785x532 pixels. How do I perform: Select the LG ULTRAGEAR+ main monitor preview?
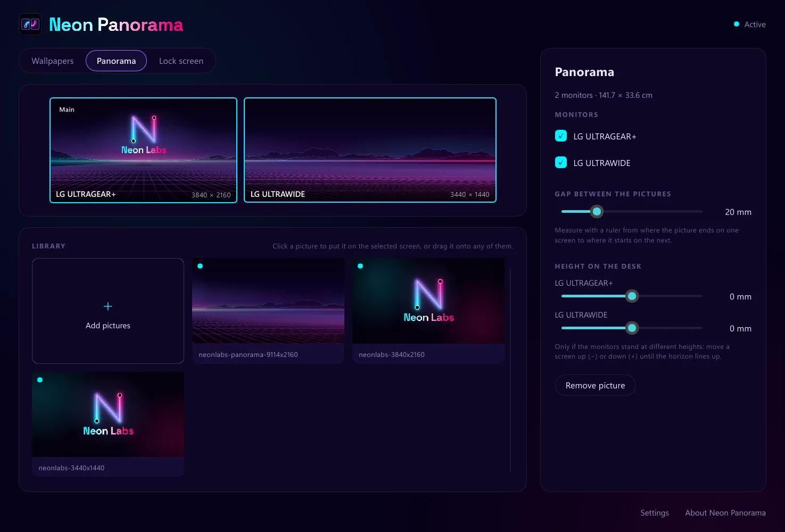[143, 150]
